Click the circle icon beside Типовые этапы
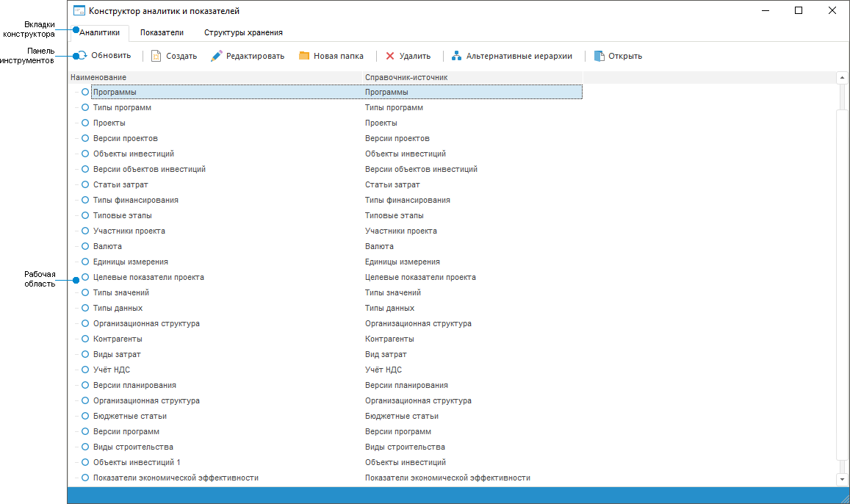Image resolution: width=850 pixels, height=504 pixels. pos(85,216)
